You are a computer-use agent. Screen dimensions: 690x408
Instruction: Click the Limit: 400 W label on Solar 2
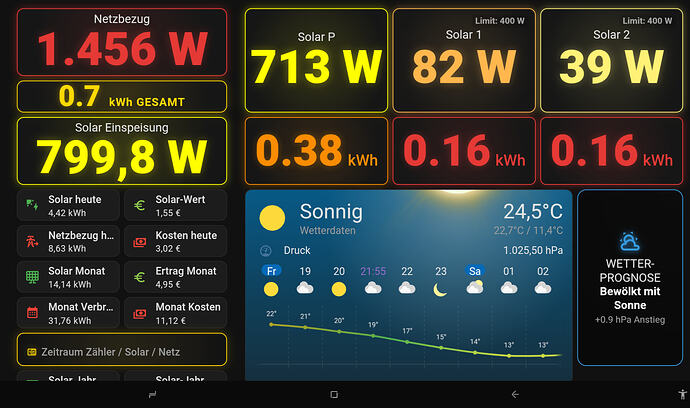[x=647, y=21]
